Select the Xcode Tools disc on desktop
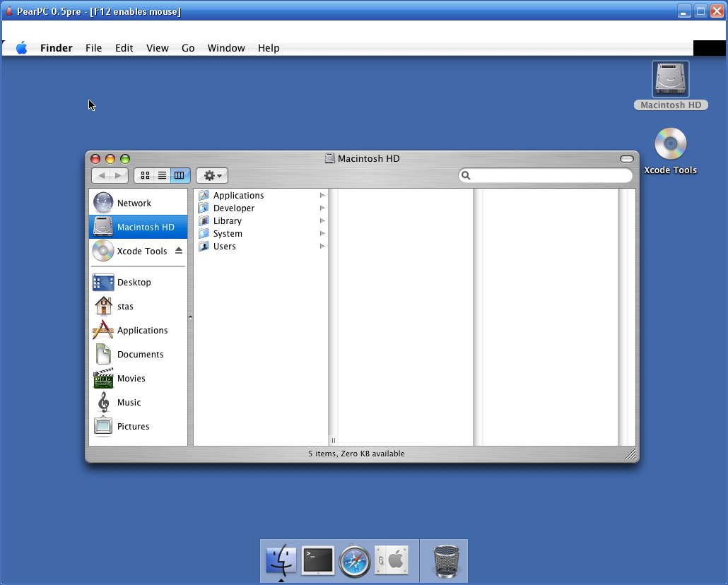Screen dimensions: 728x585 [x=670, y=145]
